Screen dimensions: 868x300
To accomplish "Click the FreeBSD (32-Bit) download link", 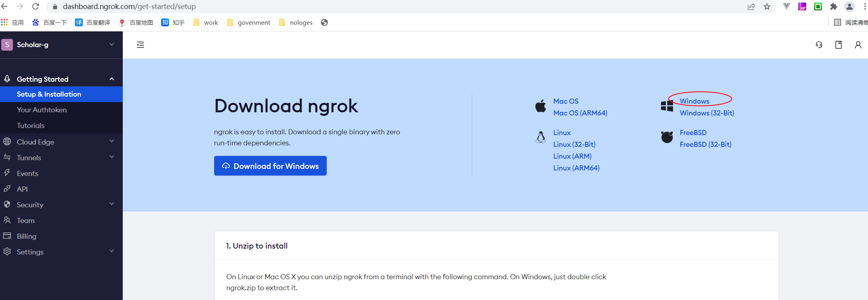I will click(705, 145).
